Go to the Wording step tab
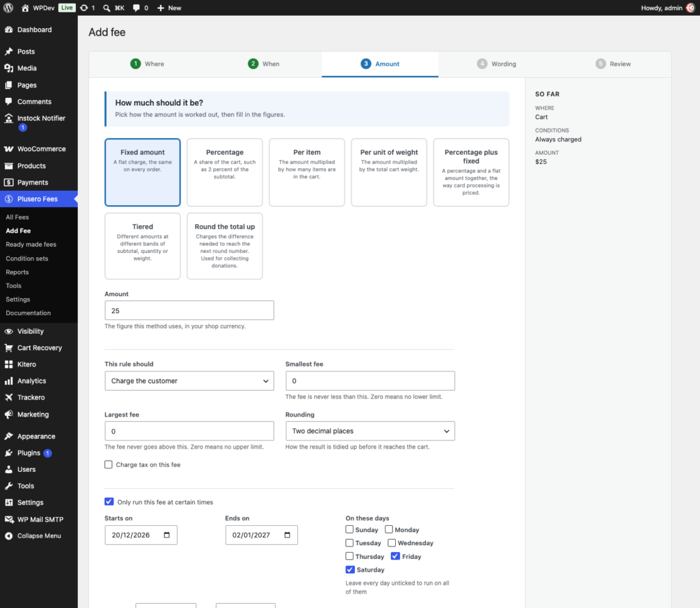 tap(496, 64)
